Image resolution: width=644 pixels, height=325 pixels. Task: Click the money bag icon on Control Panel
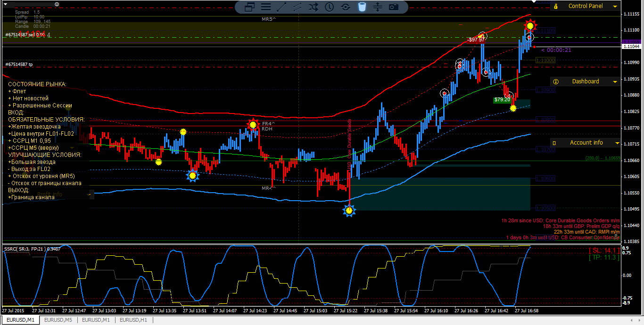[555, 7]
